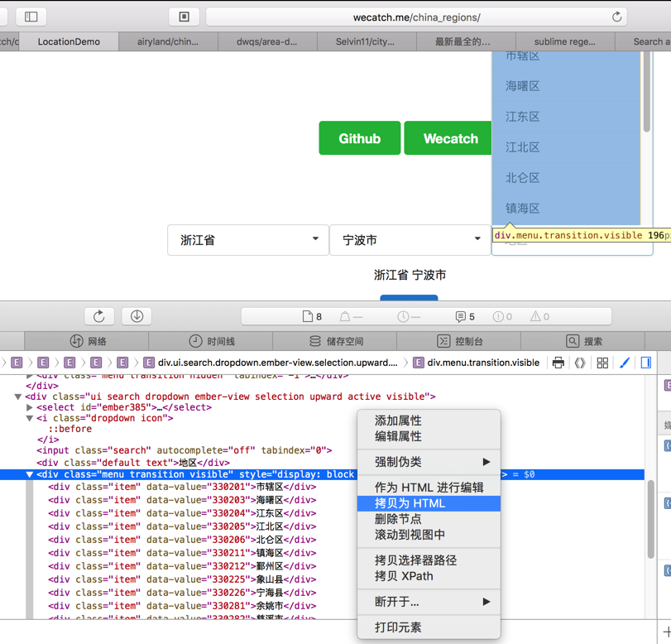Click the inspector reload page button
The image size is (671, 644).
pos(98,316)
